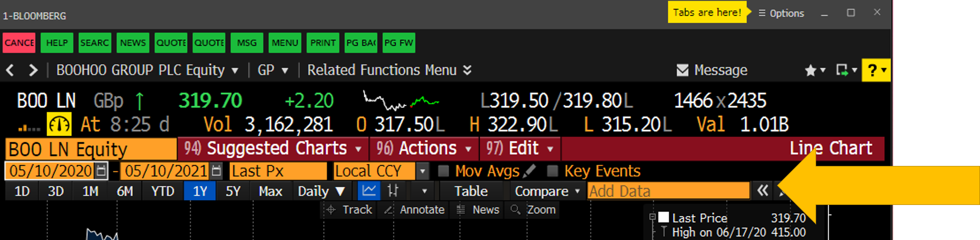Activate the Zoom magnifier tool
The height and width of the screenshot is (240, 980).
(533, 210)
